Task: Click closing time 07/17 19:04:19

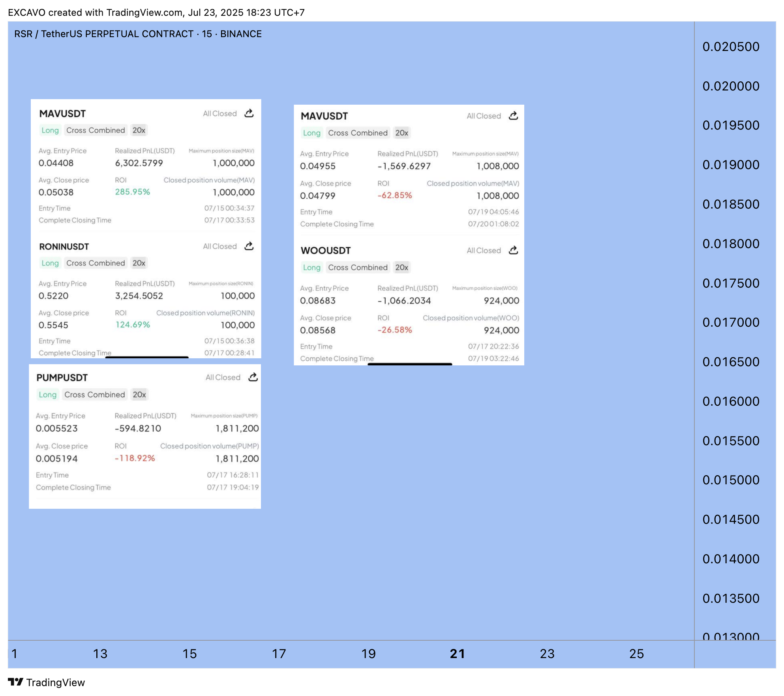Action: 233,487
